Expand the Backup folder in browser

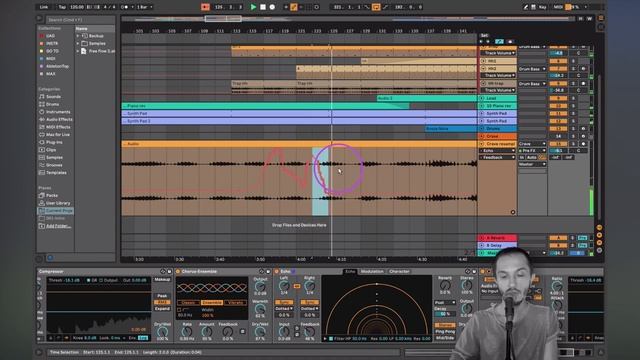(x=78, y=36)
